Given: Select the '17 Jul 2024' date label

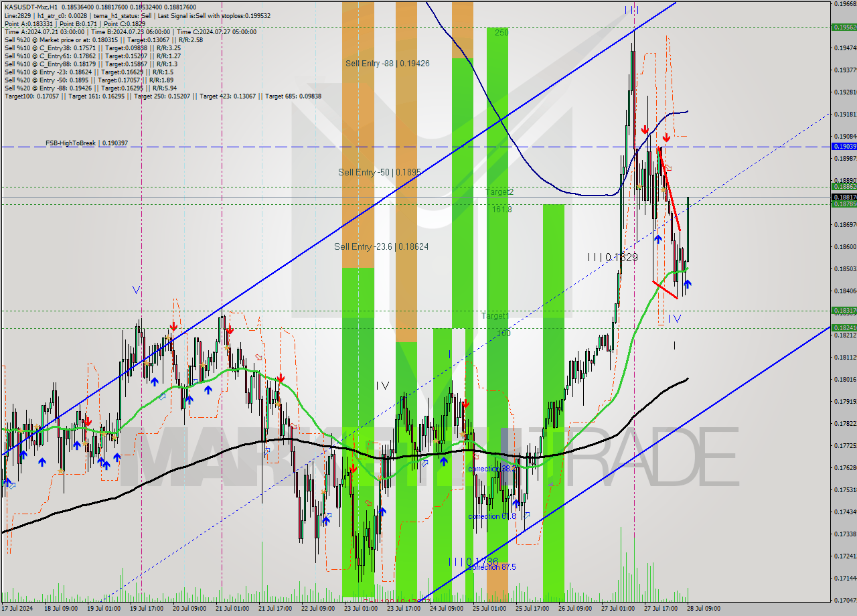Looking at the screenshot, I should pos(17,609).
